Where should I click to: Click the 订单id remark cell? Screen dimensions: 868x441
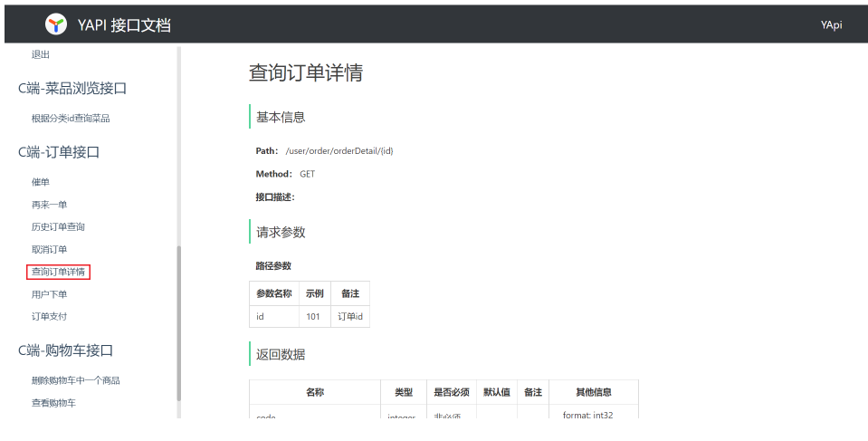(350, 316)
